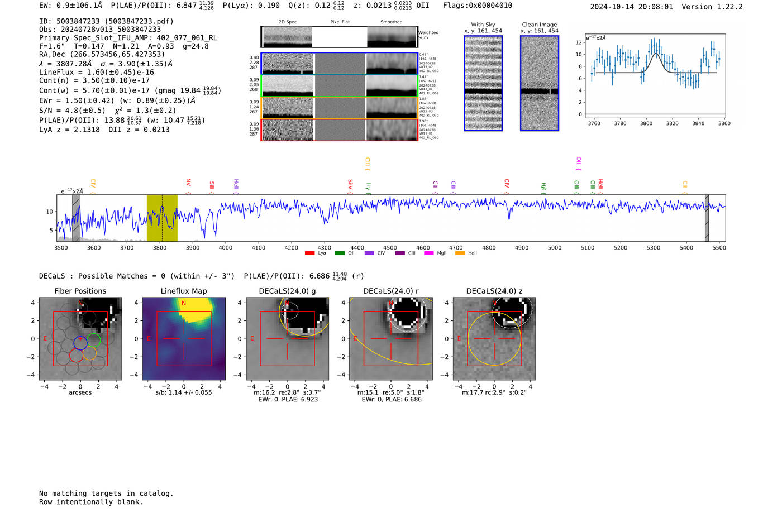Select the orange HeII legend swatch
This screenshot has width=782, height=532.
pyautogui.click(x=460, y=253)
